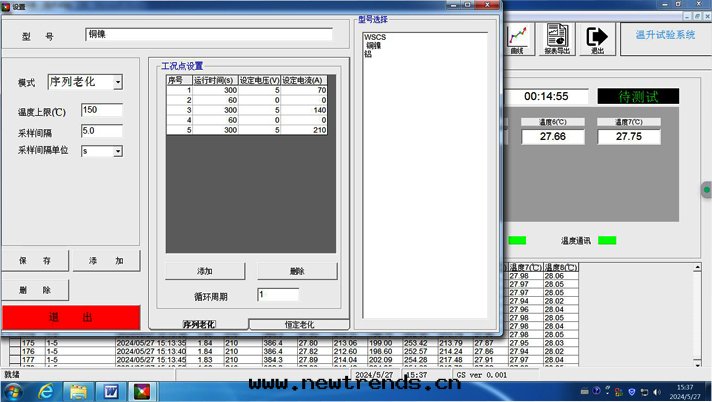Click the 报表导出 report export icon
This screenshot has width=712, height=402.
pos(556,38)
